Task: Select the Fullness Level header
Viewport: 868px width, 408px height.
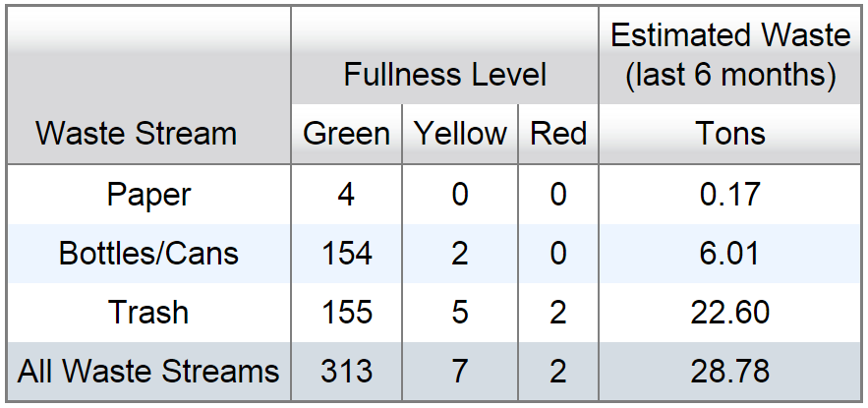Action: (x=445, y=74)
